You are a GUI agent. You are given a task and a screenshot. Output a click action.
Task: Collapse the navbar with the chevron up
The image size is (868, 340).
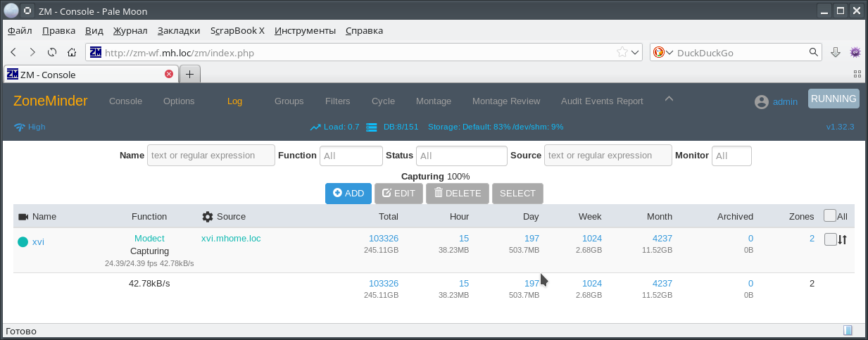point(669,99)
